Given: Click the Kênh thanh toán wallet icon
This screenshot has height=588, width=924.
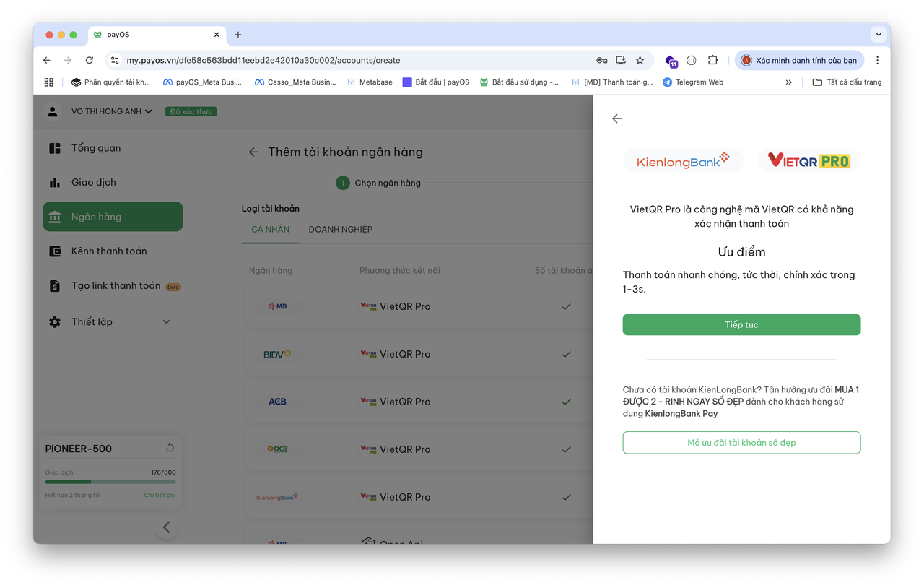Looking at the screenshot, I should [x=55, y=251].
